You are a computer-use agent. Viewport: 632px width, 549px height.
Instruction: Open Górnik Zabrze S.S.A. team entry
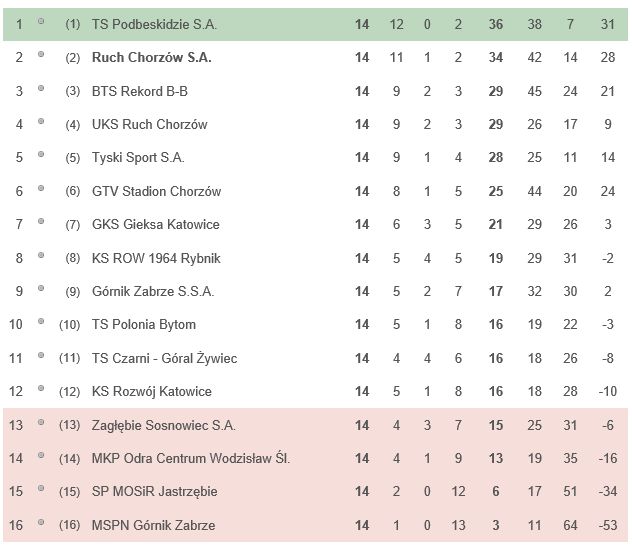(153, 291)
